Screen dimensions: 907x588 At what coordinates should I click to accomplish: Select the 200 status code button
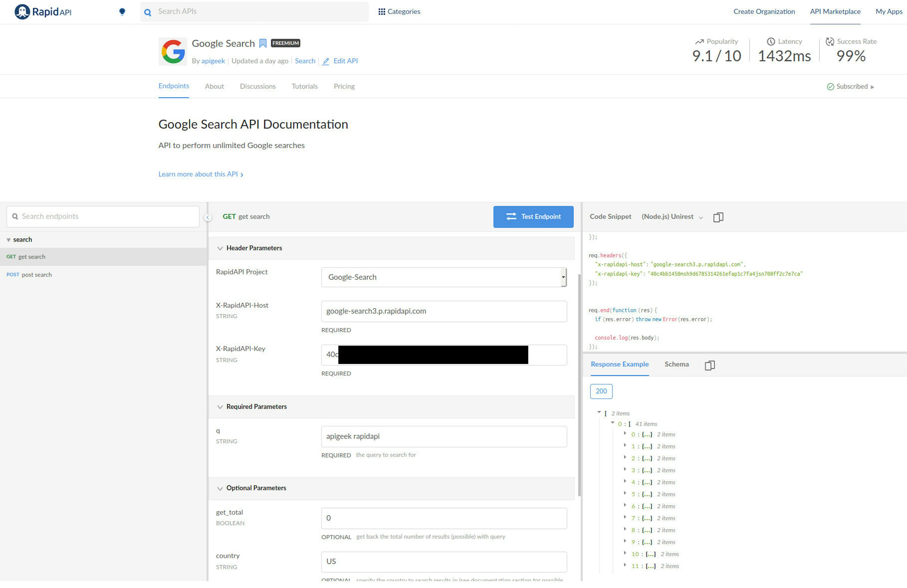(601, 391)
